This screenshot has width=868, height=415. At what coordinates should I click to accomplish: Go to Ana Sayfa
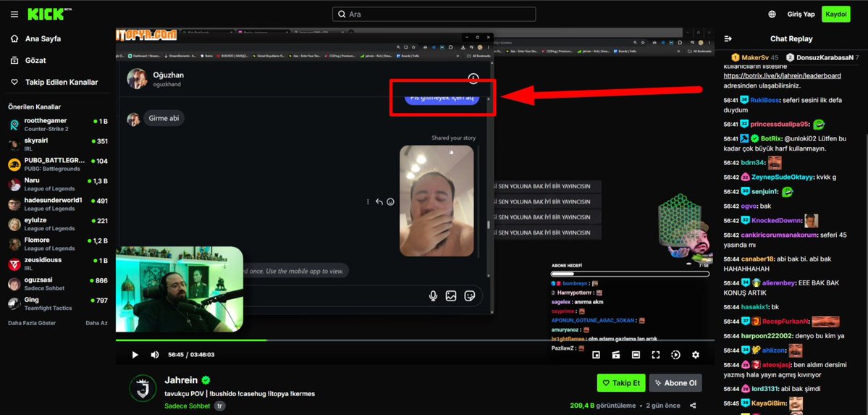tap(36, 39)
